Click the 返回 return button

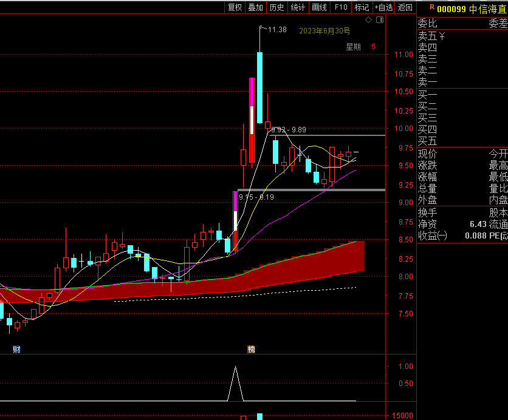(405, 7)
